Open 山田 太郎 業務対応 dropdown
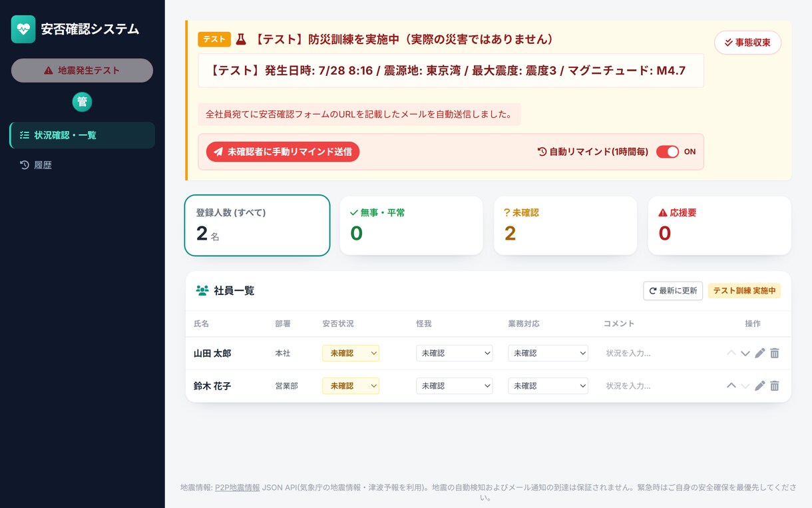The image size is (812, 508). (x=548, y=353)
